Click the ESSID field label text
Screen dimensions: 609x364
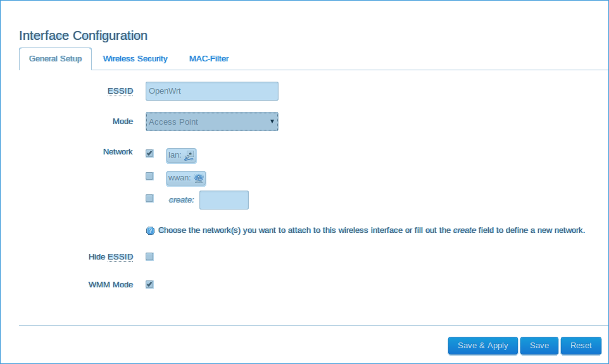[x=120, y=91]
